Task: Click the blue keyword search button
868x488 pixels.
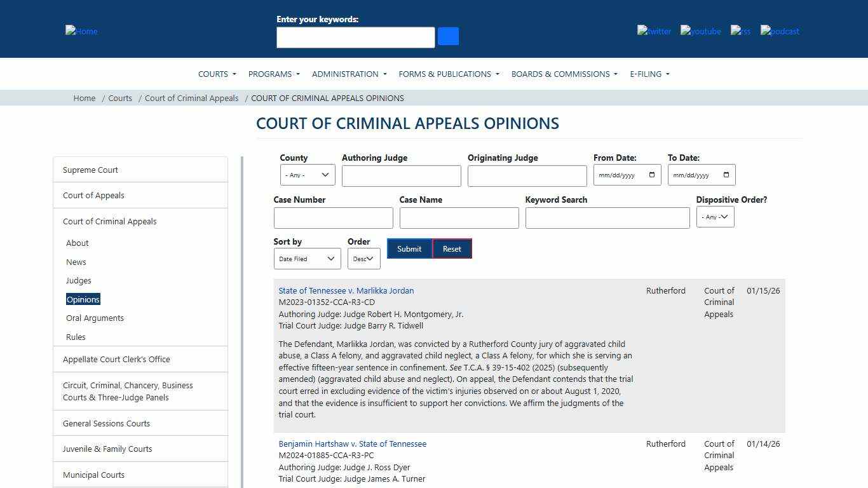Action: tap(448, 36)
